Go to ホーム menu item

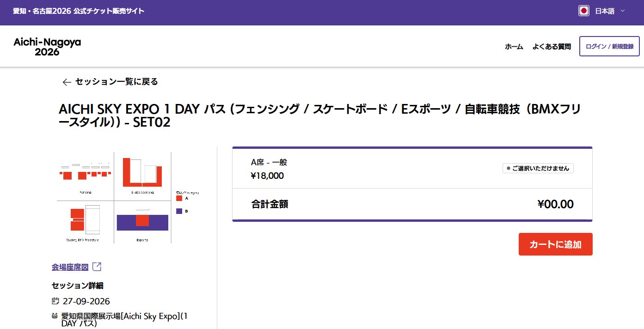pyautogui.click(x=514, y=47)
